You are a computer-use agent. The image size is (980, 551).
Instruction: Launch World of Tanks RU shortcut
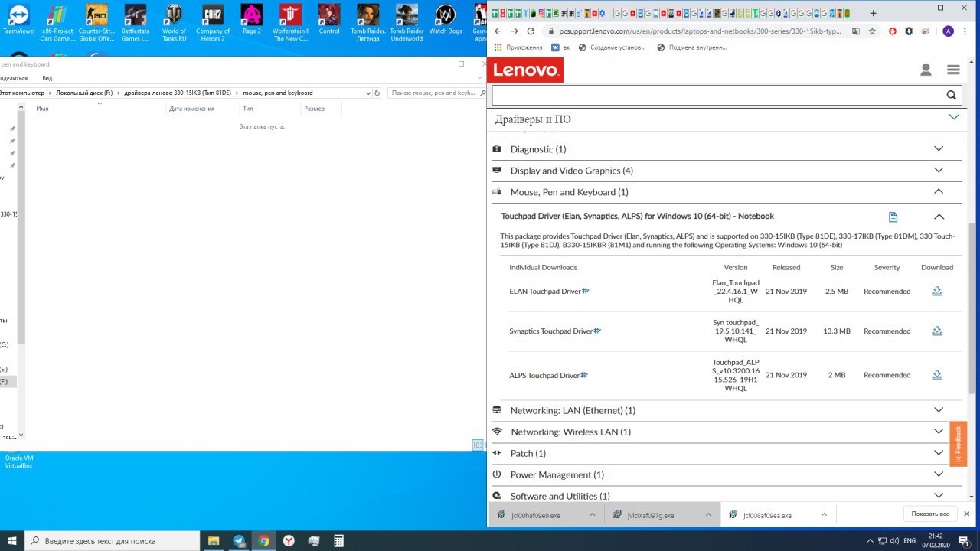click(x=174, y=23)
